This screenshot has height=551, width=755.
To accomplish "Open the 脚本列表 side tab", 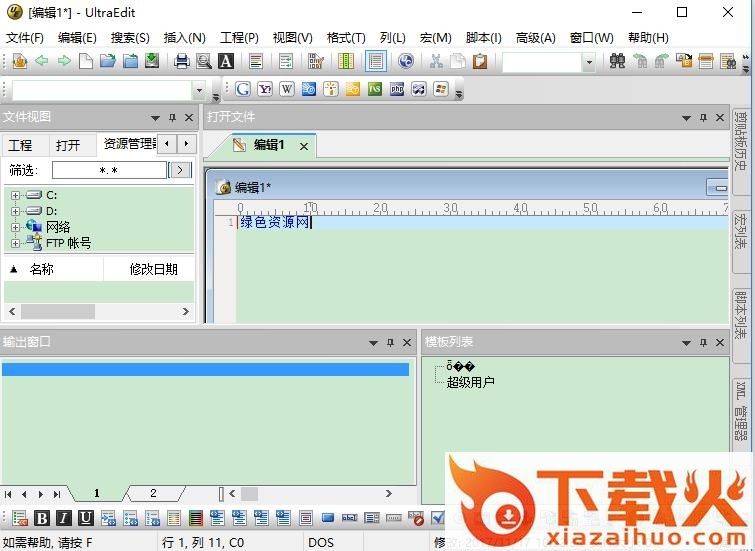I will pos(741,325).
